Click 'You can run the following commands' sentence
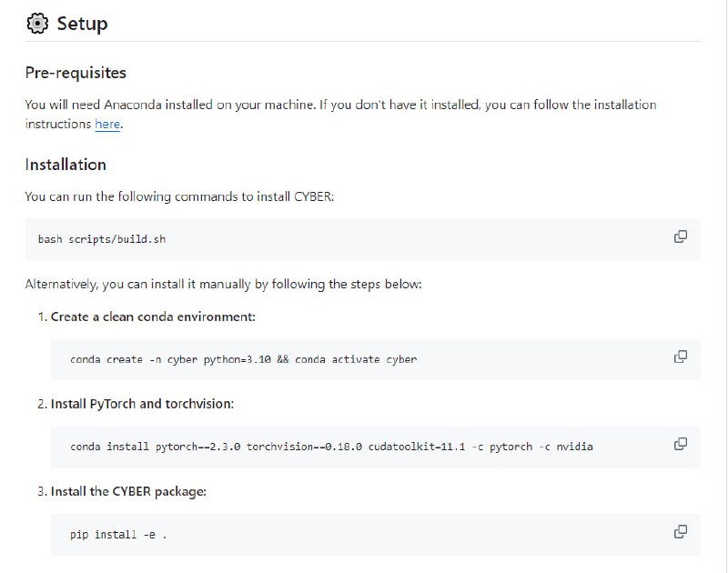 [179, 196]
